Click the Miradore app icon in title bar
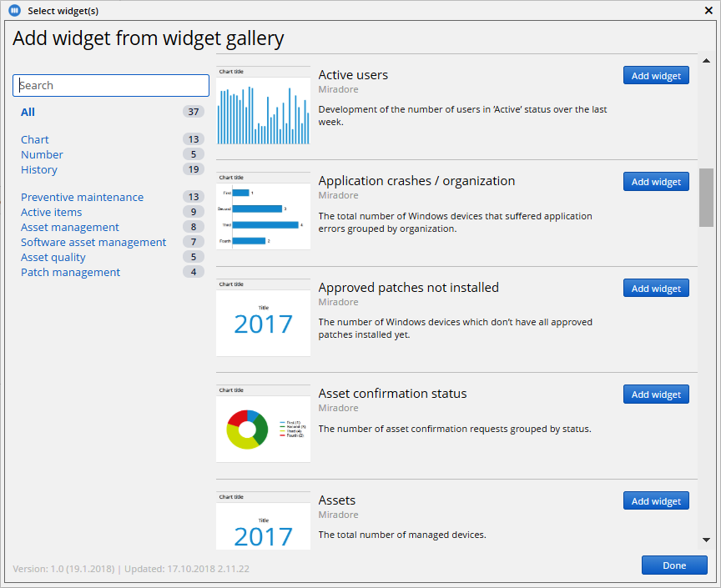Image resolution: width=721 pixels, height=588 pixels. tap(15, 10)
